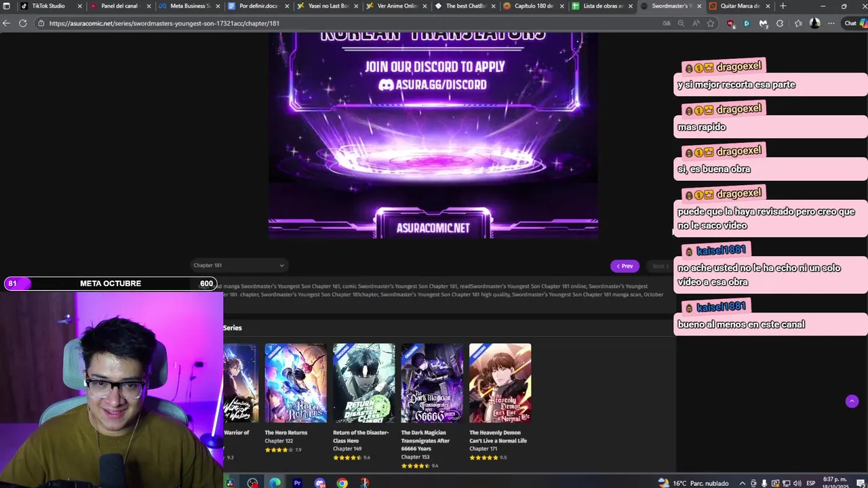Open Premiere Pro from the taskbar
This screenshot has width=868, height=488.
[297, 483]
